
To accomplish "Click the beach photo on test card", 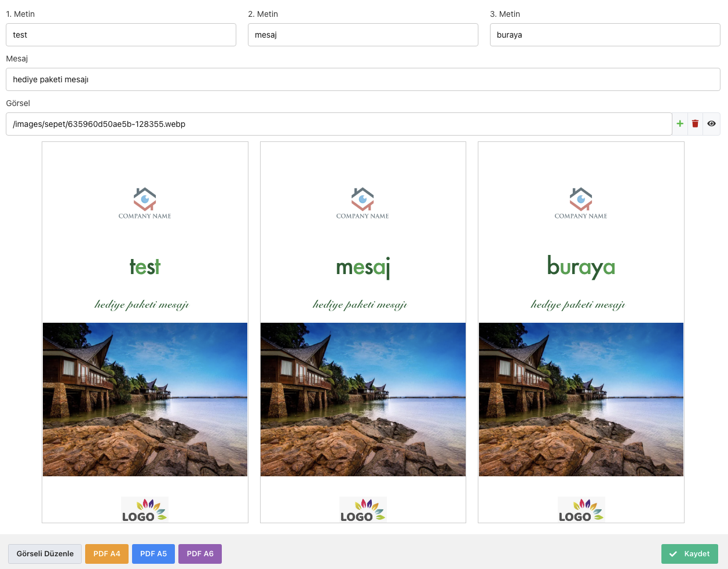I will click(x=145, y=399).
